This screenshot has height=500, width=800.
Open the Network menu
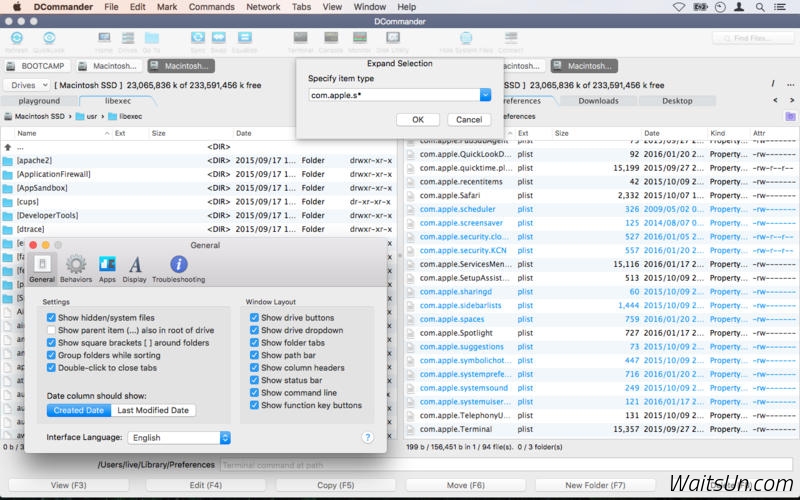pyautogui.click(x=263, y=7)
